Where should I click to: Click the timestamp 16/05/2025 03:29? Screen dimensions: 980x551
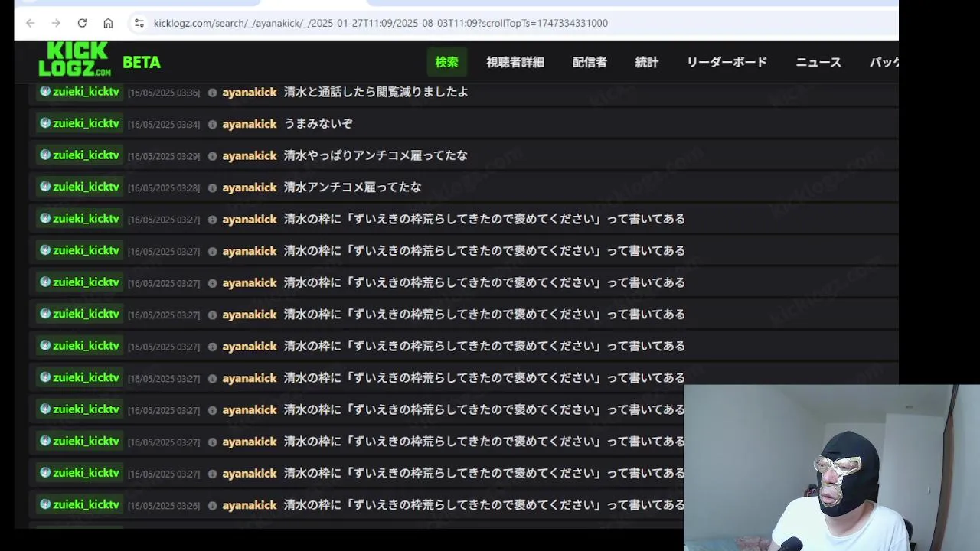pyautogui.click(x=164, y=156)
